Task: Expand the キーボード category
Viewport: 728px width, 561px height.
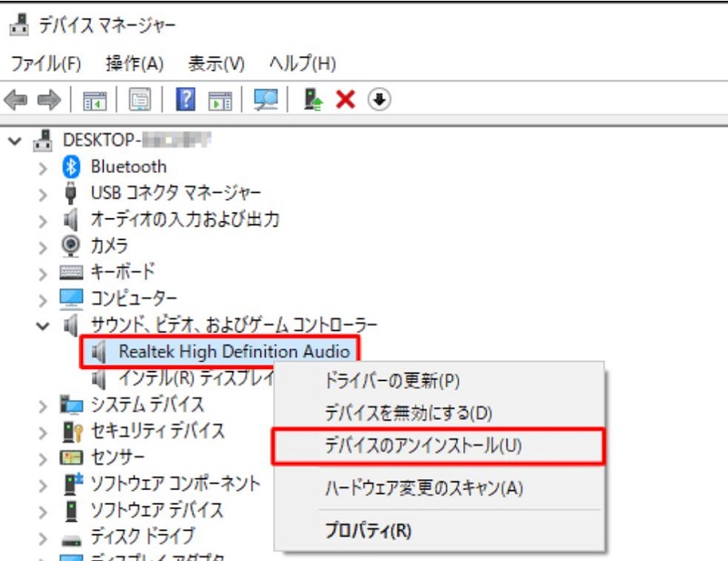Action: 43,274
